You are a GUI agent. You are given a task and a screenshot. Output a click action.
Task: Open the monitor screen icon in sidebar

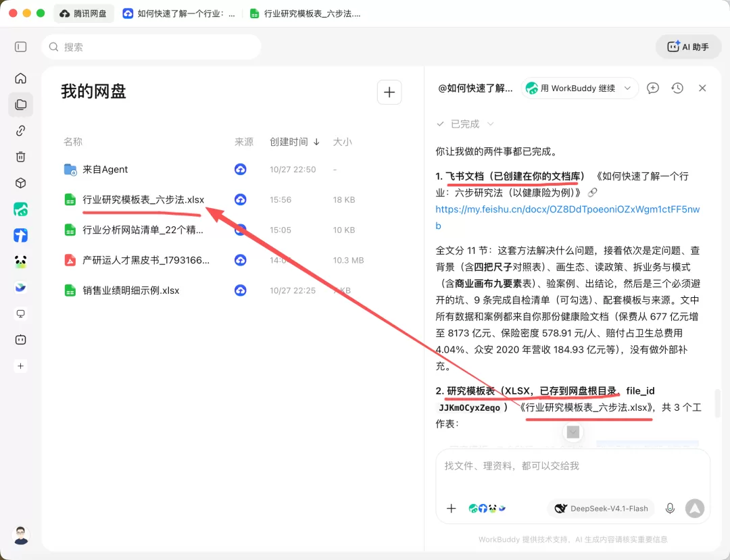(x=20, y=313)
